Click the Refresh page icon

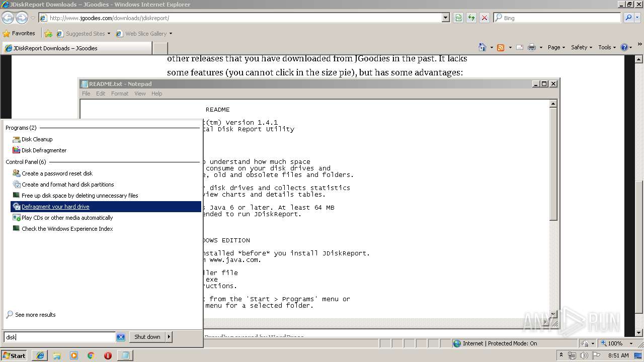(471, 18)
